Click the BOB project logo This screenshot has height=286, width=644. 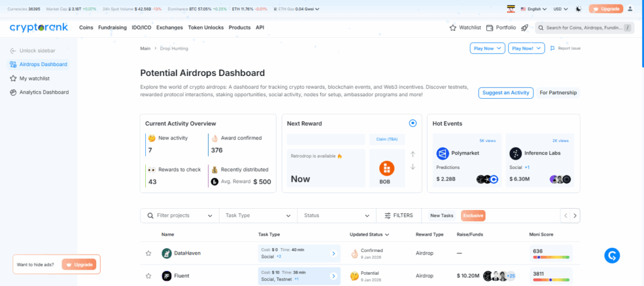point(387,168)
